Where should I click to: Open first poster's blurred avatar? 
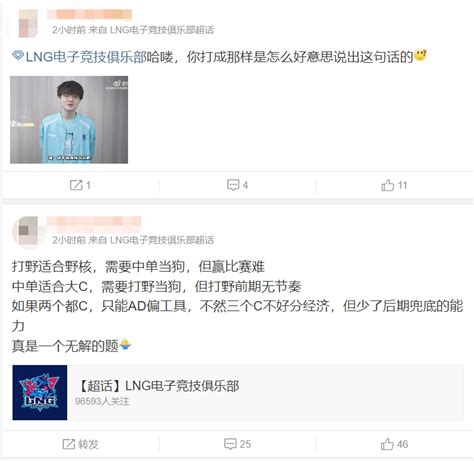[28, 23]
